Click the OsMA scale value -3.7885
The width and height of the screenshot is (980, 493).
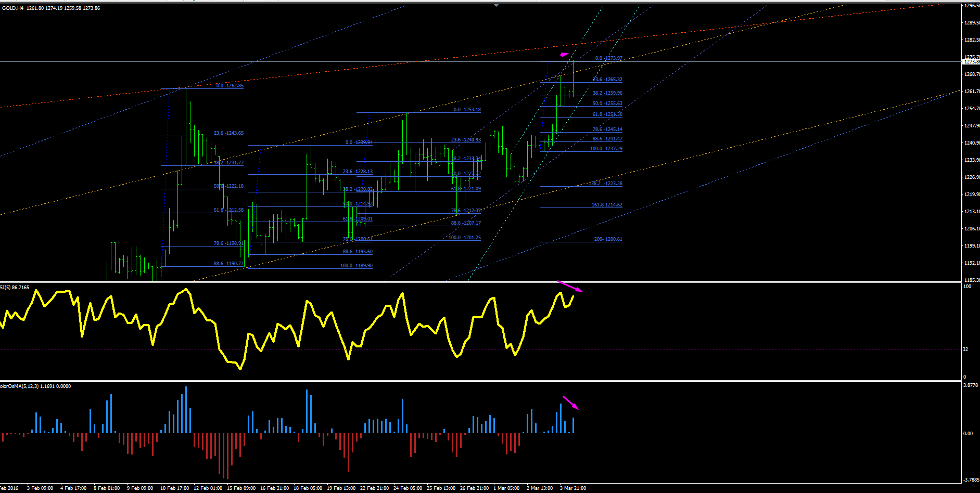coord(971,480)
